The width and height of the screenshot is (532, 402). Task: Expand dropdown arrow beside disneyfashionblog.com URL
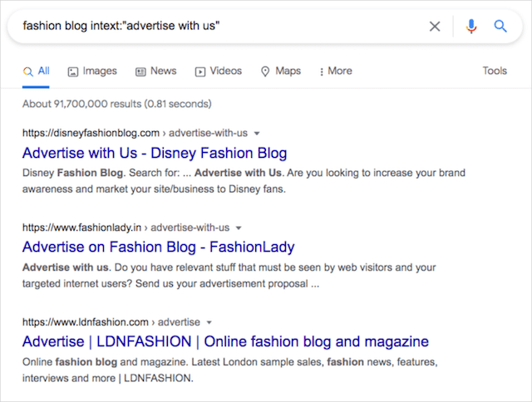tap(257, 133)
